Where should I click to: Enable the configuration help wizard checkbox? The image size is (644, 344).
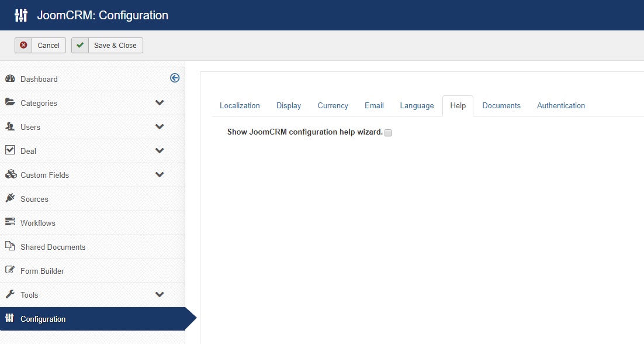[388, 133]
